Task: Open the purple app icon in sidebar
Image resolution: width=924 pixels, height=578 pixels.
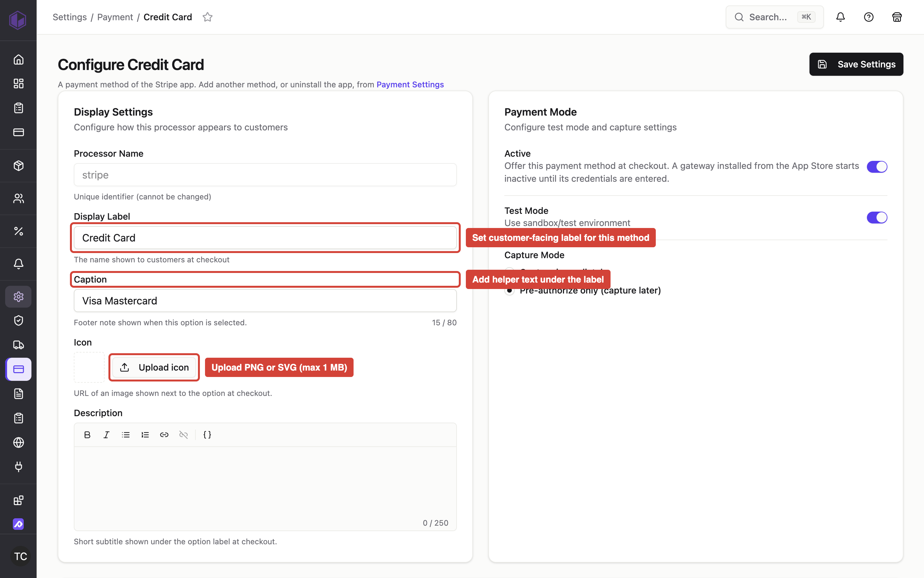Action: tap(18, 524)
